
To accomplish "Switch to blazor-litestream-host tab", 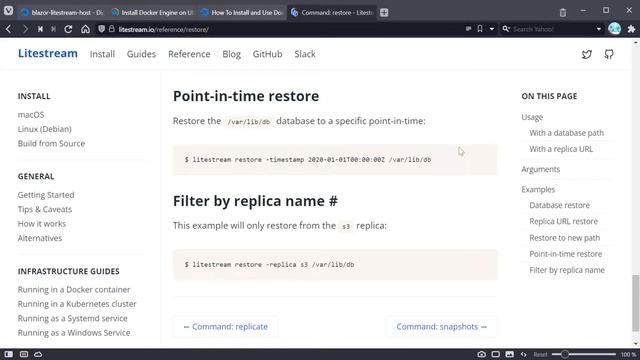I will click(62, 13).
